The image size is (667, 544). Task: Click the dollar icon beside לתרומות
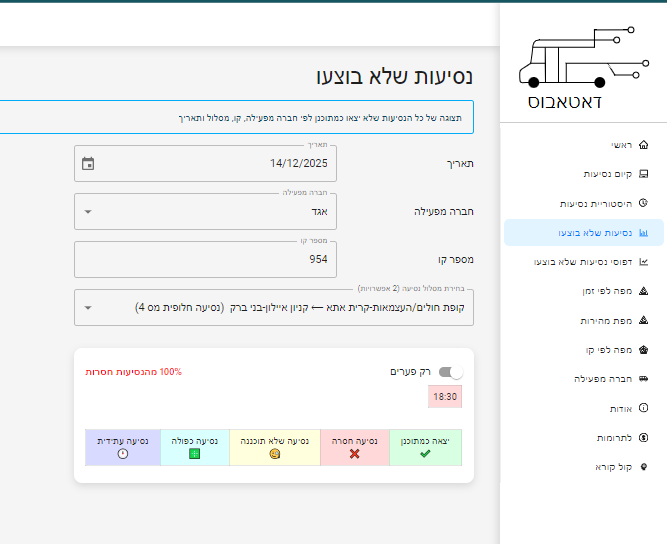[x=643, y=437]
